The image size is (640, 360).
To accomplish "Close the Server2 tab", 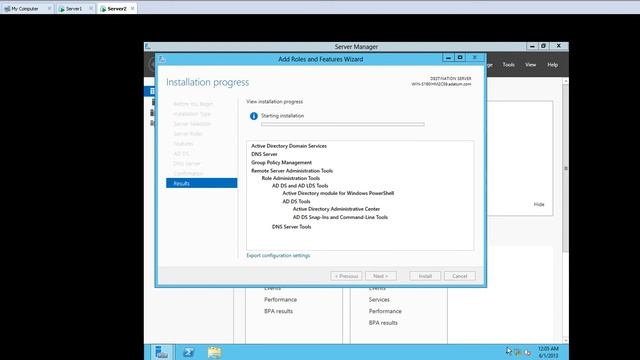I will 132,9.
